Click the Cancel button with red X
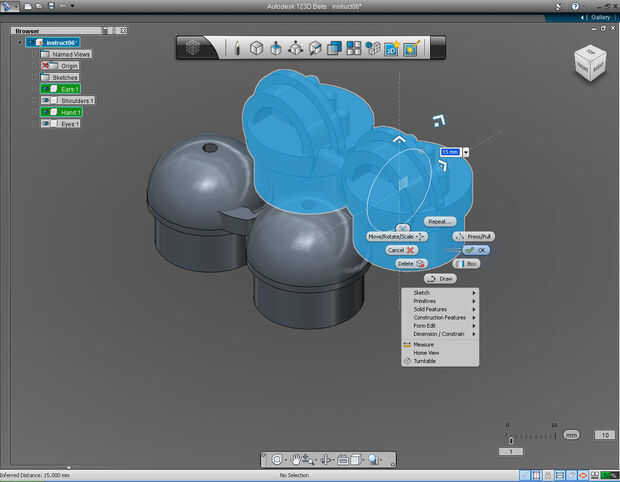 401,250
